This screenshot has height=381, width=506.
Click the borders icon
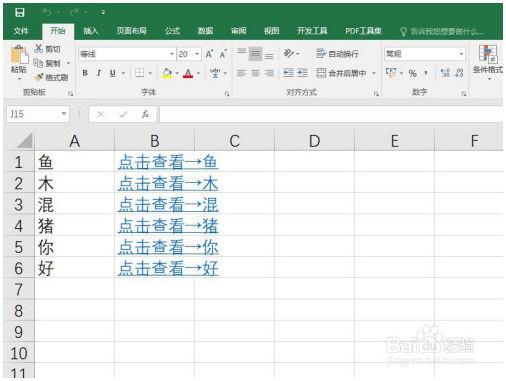pyautogui.click(x=139, y=73)
